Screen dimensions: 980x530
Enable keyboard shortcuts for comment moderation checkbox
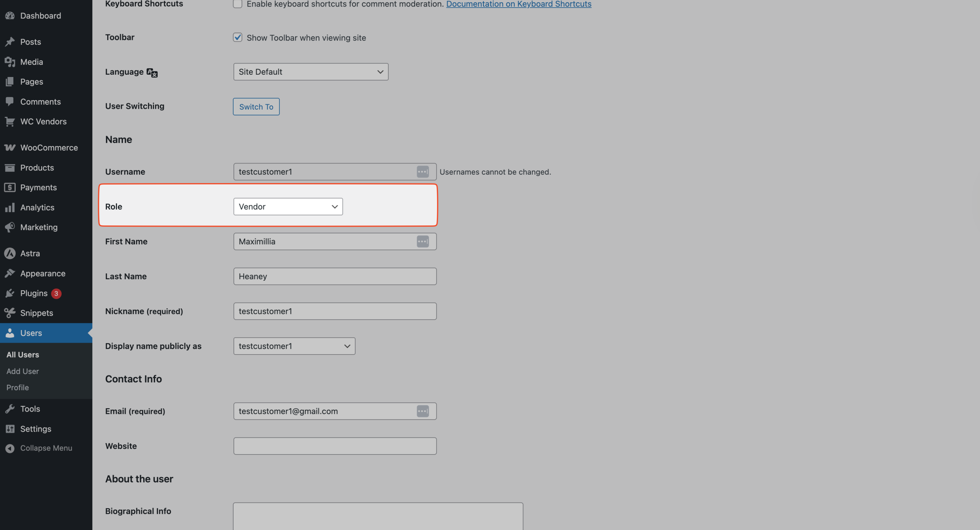[x=237, y=4]
